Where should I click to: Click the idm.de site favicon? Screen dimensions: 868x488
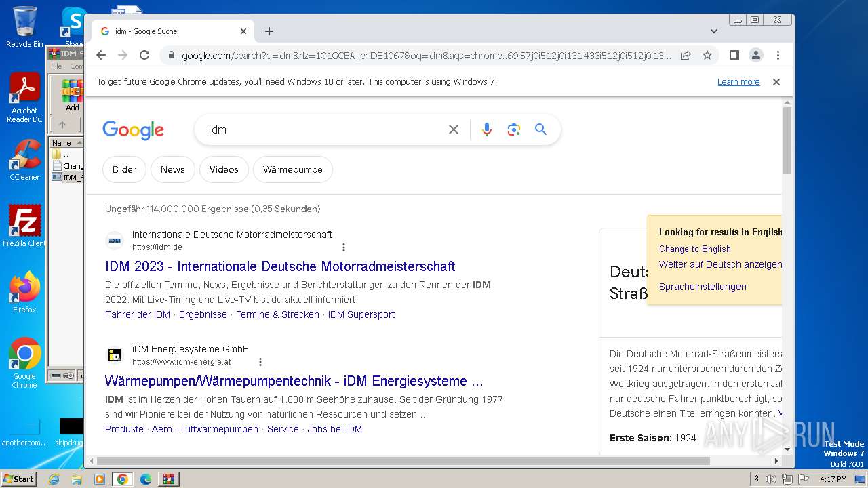pyautogui.click(x=115, y=241)
